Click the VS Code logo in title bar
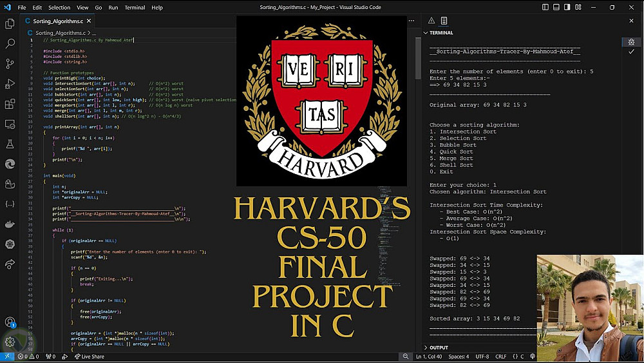 click(7, 7)
